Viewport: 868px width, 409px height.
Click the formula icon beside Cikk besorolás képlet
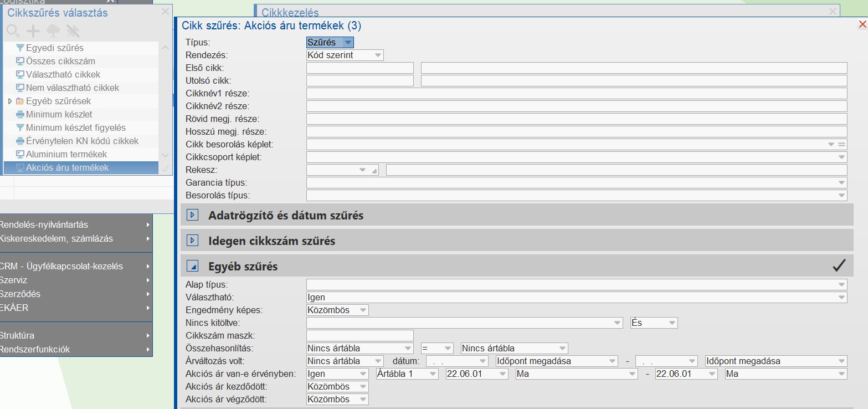click(x=842, y=144)
